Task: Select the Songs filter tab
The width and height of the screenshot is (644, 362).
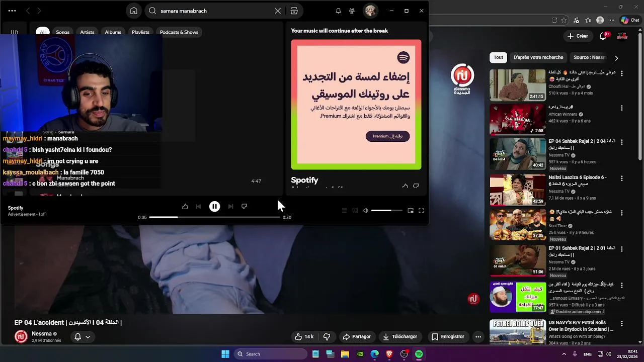Action: point(63,32)
